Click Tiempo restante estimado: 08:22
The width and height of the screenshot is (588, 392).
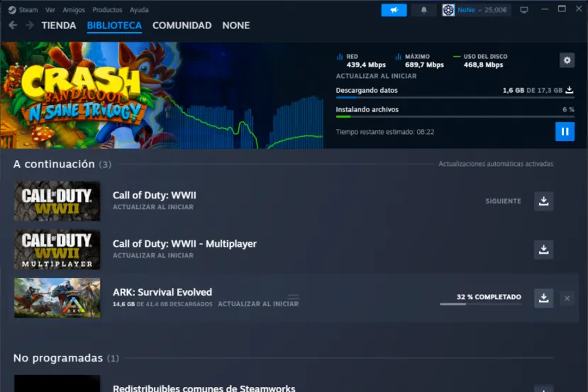tap(385, 132)
